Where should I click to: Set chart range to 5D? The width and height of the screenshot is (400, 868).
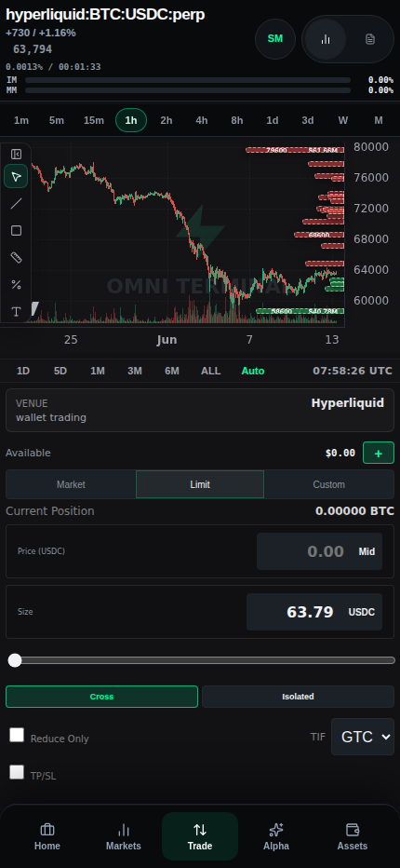[x=60, y=371]
